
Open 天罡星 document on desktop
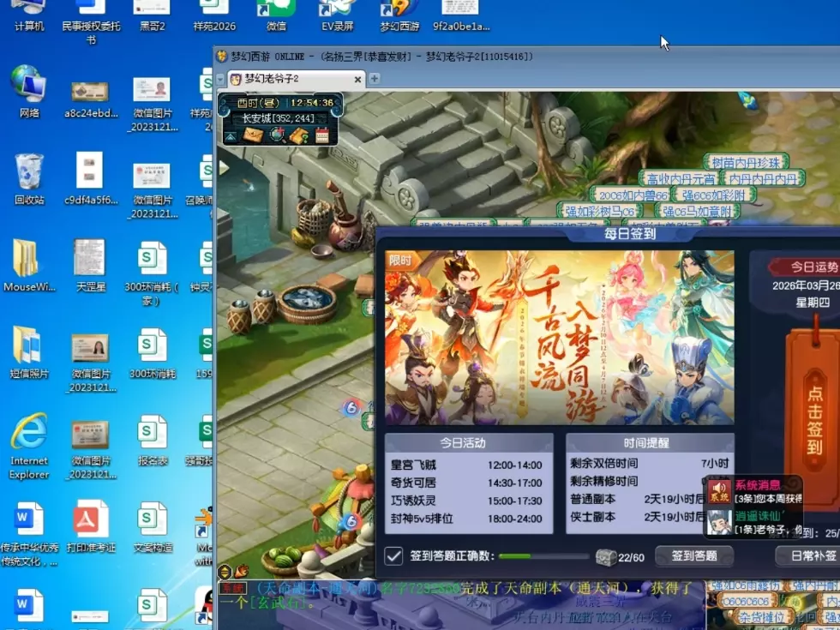tap(91, 266)
